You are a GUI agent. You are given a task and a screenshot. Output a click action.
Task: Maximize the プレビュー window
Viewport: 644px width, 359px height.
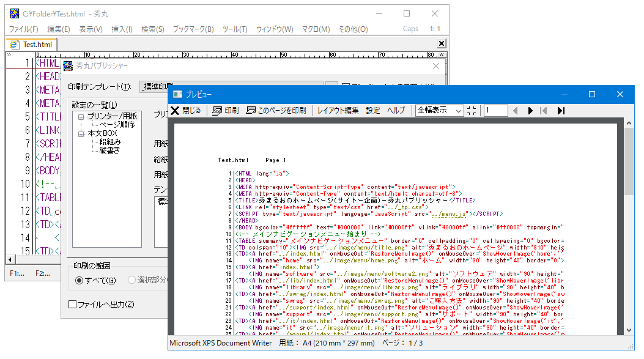coord(592,94)
